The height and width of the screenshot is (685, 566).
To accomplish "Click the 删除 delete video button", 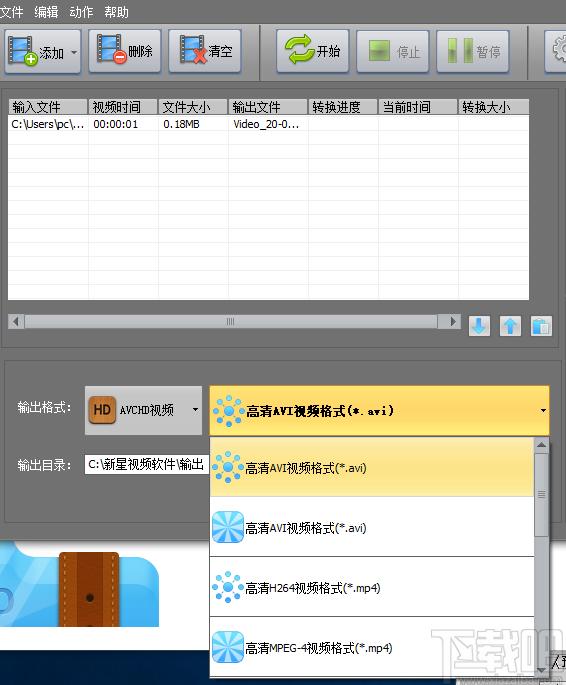I will 124,52.
